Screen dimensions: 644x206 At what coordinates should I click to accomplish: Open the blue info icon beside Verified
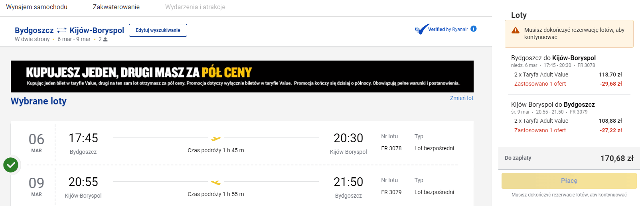[474, 29]
